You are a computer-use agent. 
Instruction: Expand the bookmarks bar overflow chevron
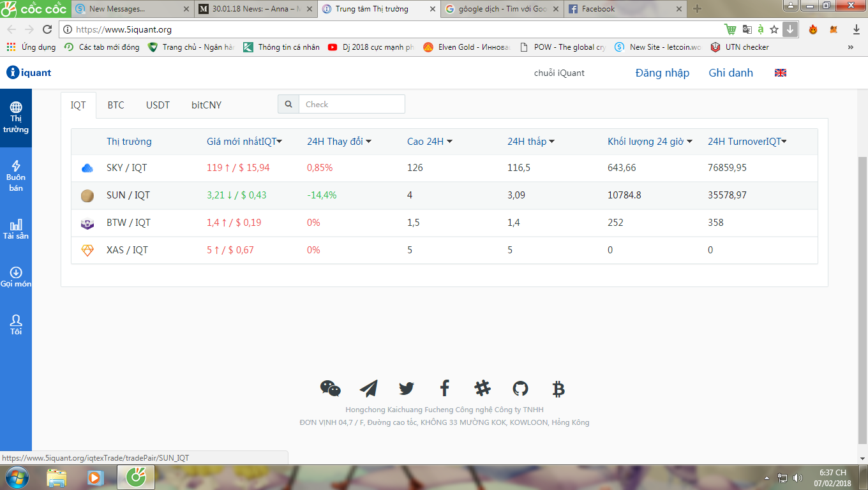pyautogui.click(x=850, y=47)
